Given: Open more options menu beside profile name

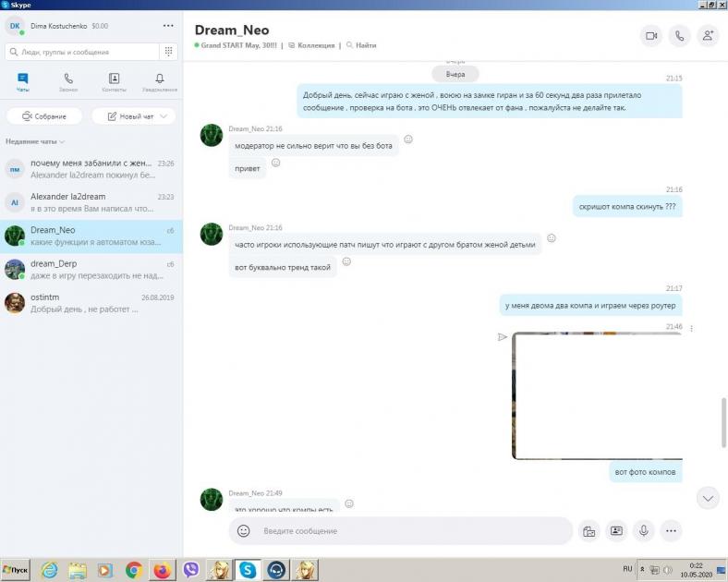Looking at the screenshot, I should (167, 26).
